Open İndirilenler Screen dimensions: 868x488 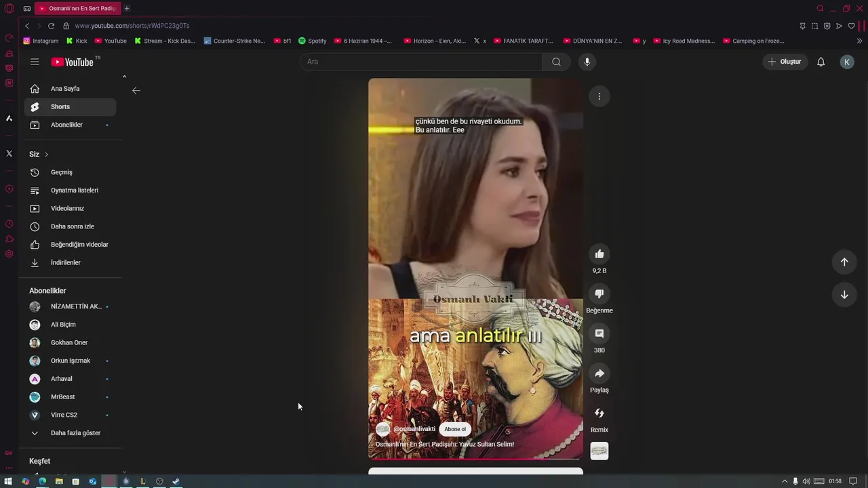pyautogui.click(x=70, y=262)
